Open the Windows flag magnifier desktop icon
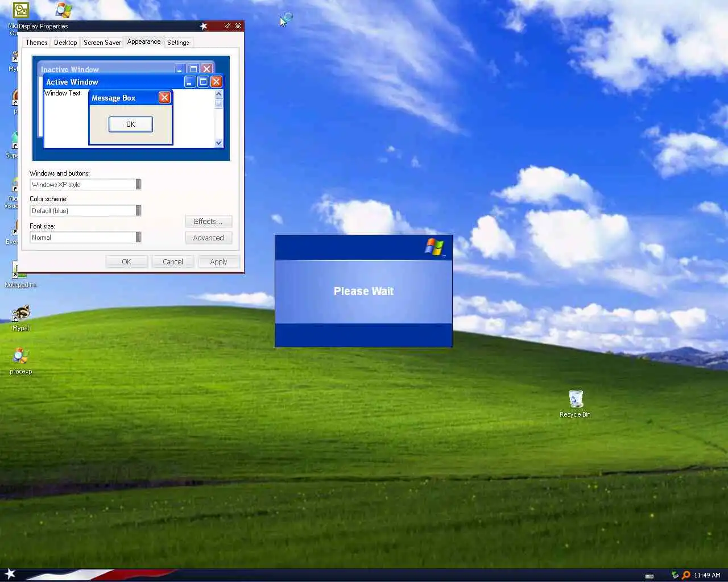Screen dimensions: 728x582 click(x=64, y=10)
